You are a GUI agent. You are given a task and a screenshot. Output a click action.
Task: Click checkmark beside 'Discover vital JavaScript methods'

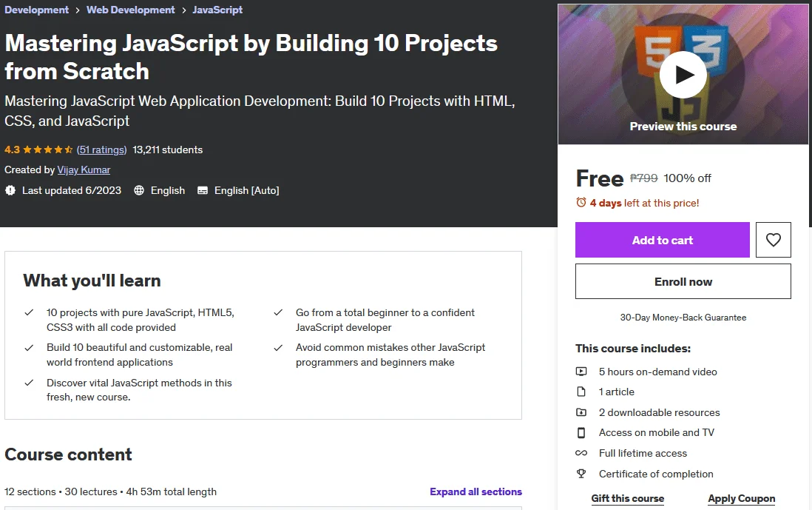point(29,383)
